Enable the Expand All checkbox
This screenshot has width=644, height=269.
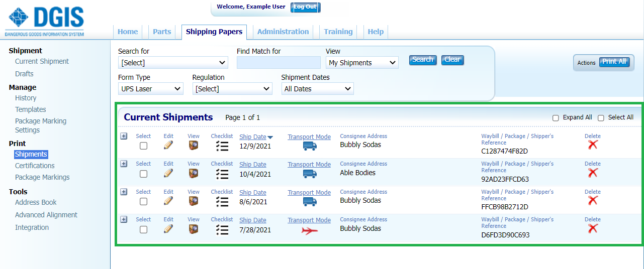(556, 118)
